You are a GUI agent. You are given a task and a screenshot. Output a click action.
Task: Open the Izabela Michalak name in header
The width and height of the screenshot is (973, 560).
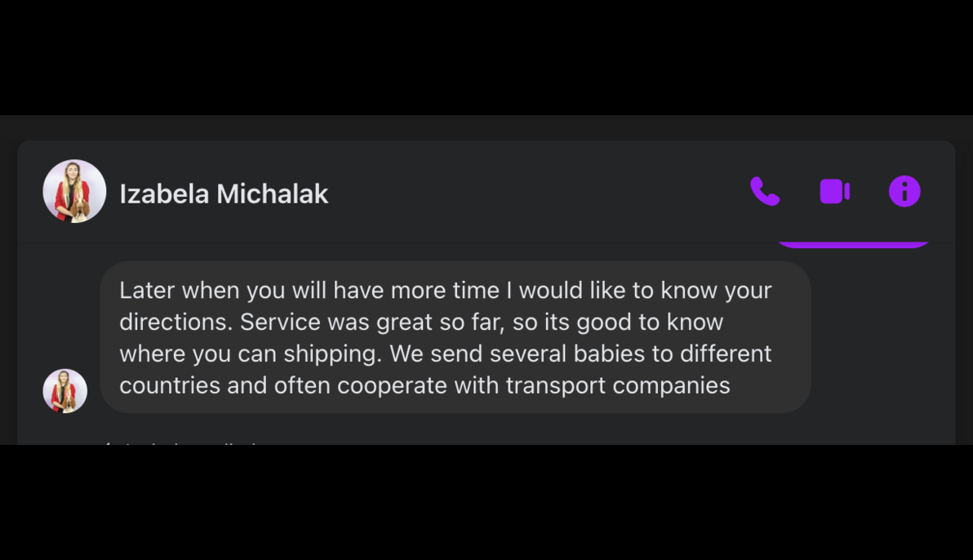(224, 194)
